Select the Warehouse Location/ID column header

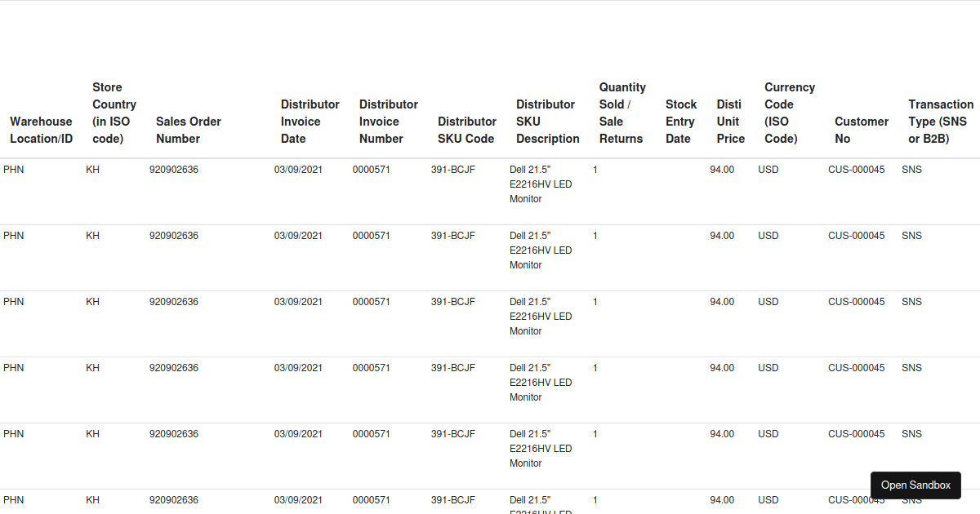coord(41,130)
